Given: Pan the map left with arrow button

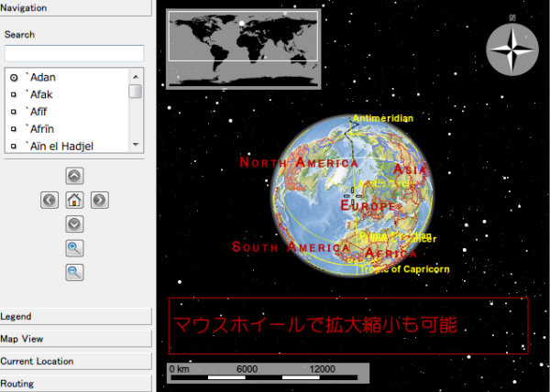Looking at the screenshot, I should (49, 200).
